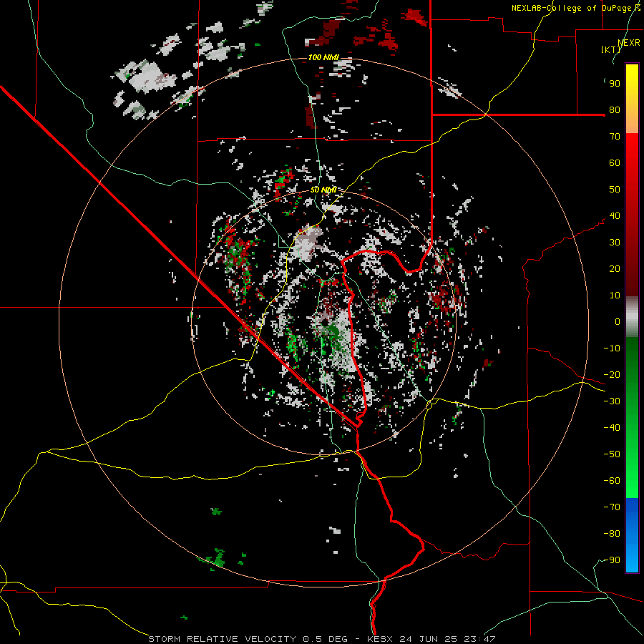The height and width of the screenshot is (644, 644).
Task: Select the -20 value on the velocity scale
Action: 612,375
